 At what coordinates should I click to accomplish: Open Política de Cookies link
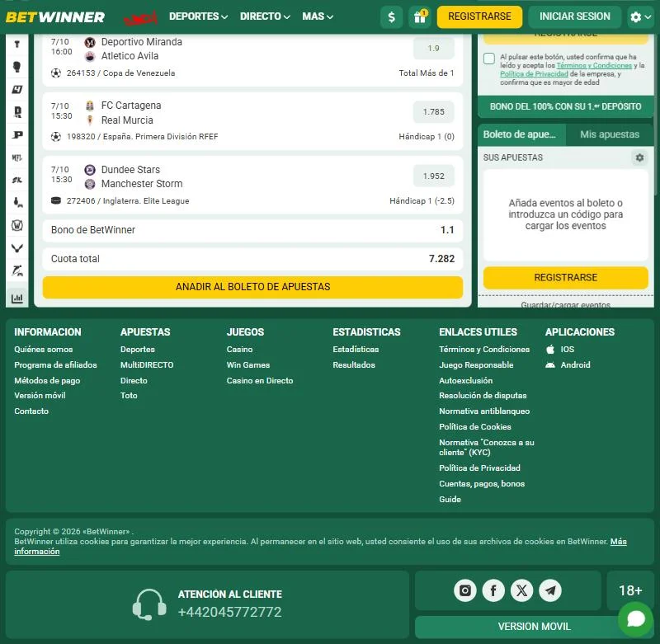pyautogui.click(x=475, y=427)
